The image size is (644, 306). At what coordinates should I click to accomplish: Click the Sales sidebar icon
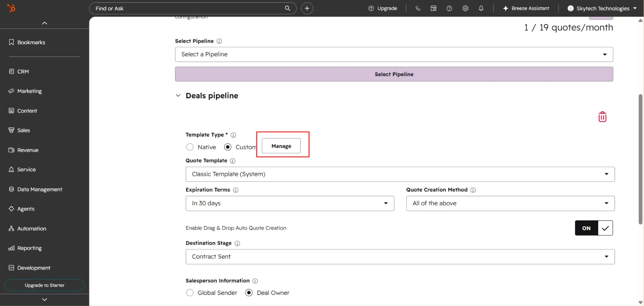pyautogui.click(x=11, y=130)
